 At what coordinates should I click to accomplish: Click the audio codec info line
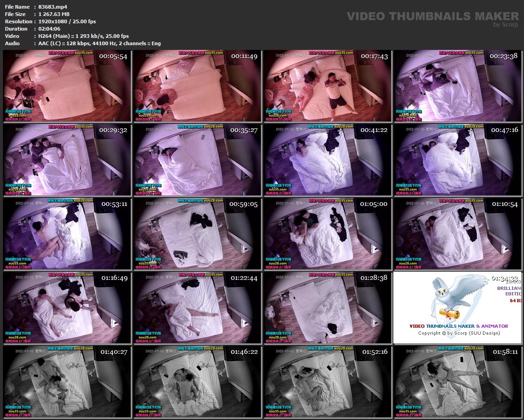tap(100, 43)
